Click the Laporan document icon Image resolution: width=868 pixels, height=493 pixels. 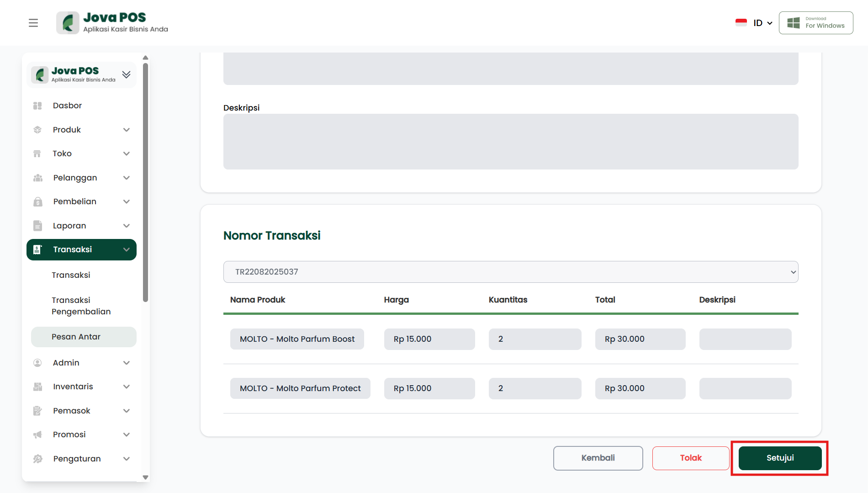click(x=37, y=226)
